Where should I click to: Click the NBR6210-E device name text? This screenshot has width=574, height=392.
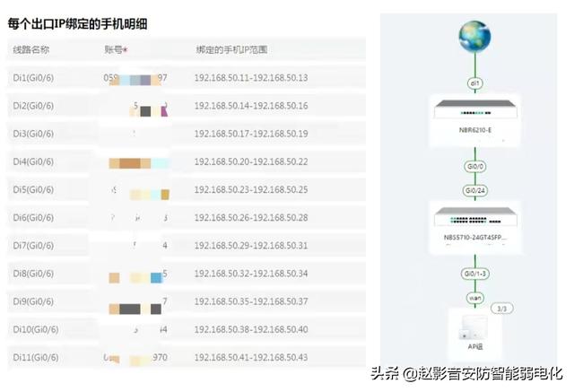[475, 130]
